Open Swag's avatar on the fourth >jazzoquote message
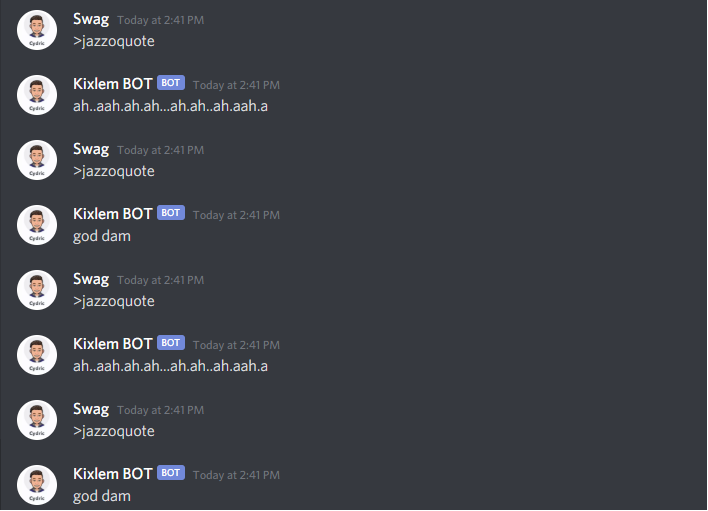The width and height of the screenshot is (708, 511). (37, 420)
